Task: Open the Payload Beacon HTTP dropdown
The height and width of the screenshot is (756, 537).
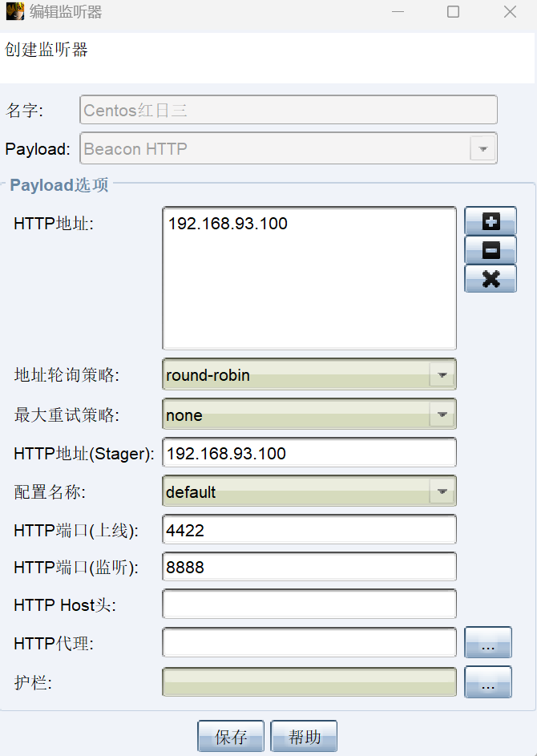Action: (x=482, y=148)
